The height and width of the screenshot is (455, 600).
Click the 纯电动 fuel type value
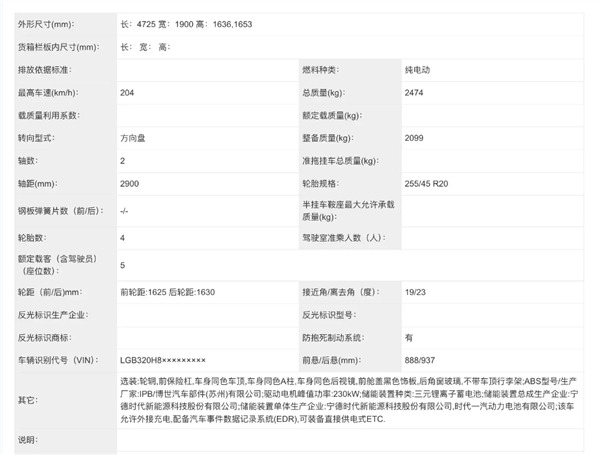tap(418, 70)
